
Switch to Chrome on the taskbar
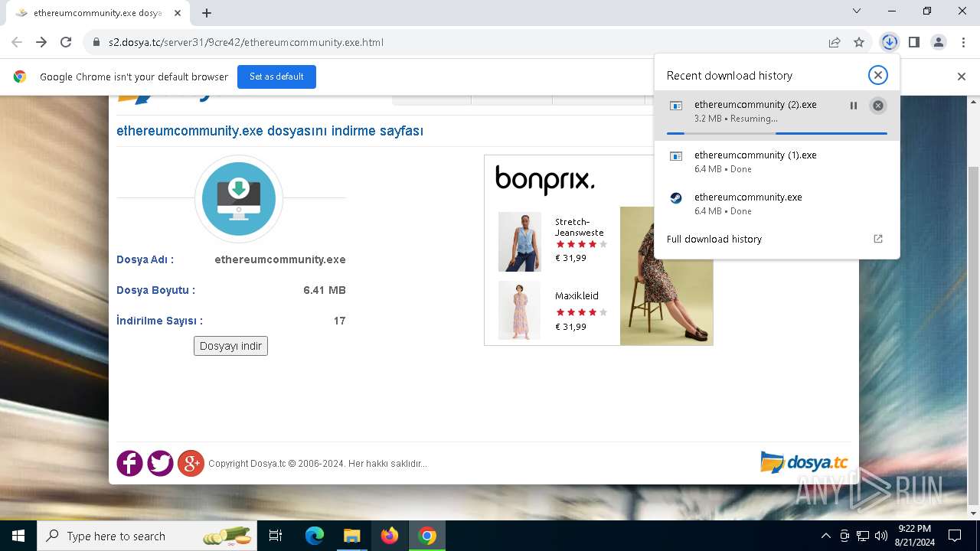coord(427,536)
